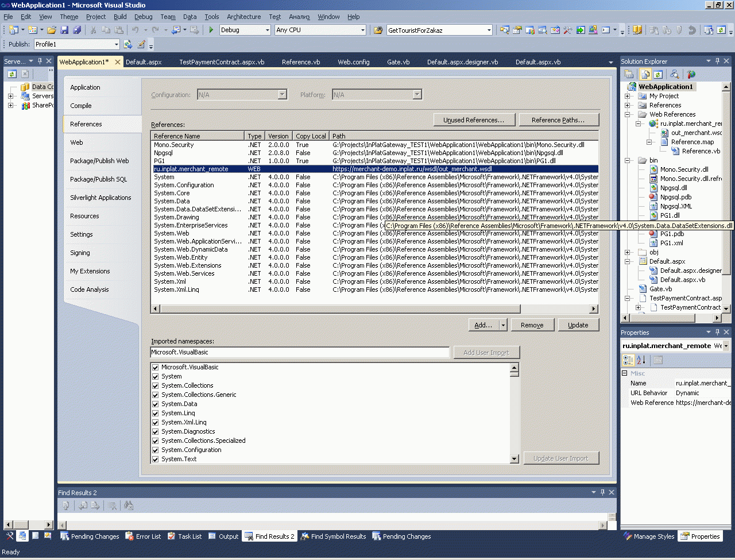Select the Npgsql reference row

374,153
